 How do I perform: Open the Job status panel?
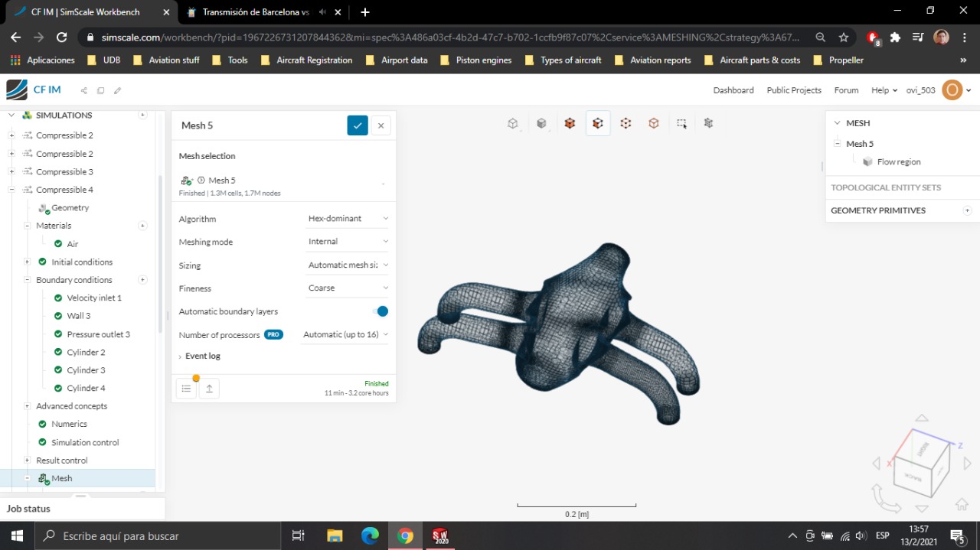point(28,509)
